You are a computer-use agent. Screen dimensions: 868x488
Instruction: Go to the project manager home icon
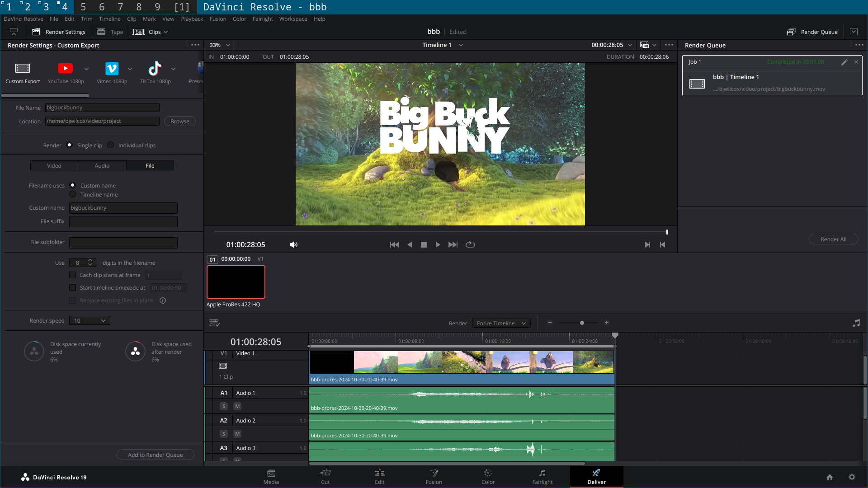[830, 477]
